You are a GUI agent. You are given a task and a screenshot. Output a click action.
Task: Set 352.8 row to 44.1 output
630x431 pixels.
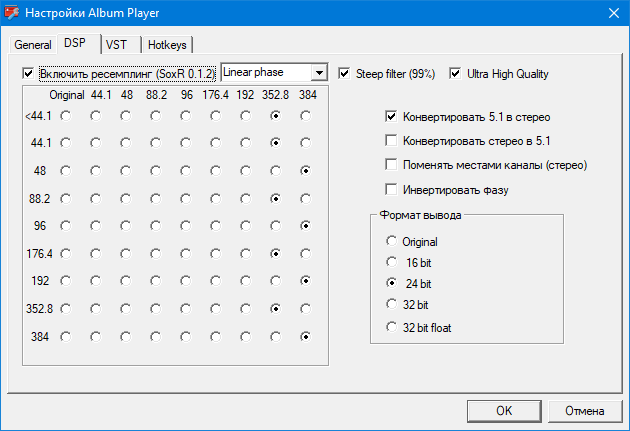pyautogui.click(x=96, y=309)
